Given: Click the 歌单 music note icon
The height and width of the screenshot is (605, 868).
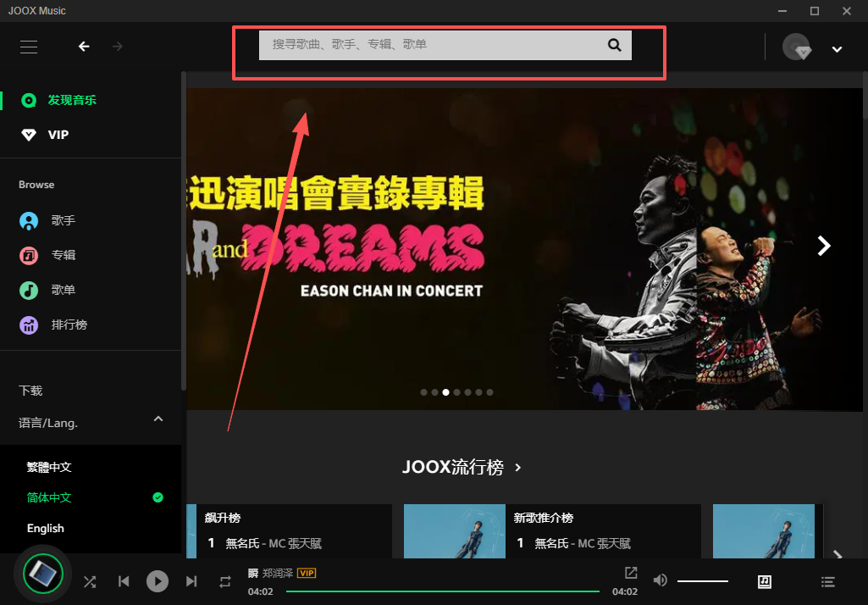Looking at the screenshot, I should click(29, 291).
